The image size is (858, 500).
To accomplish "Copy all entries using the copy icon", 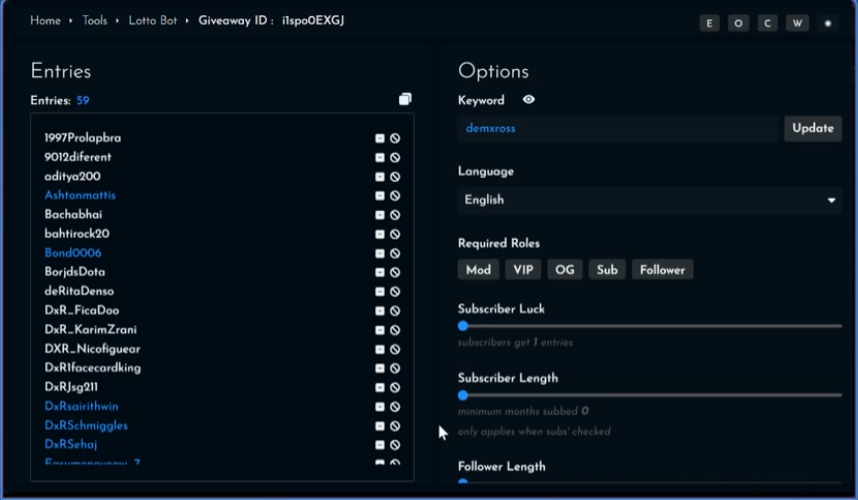I will click(x=405, y=99).
